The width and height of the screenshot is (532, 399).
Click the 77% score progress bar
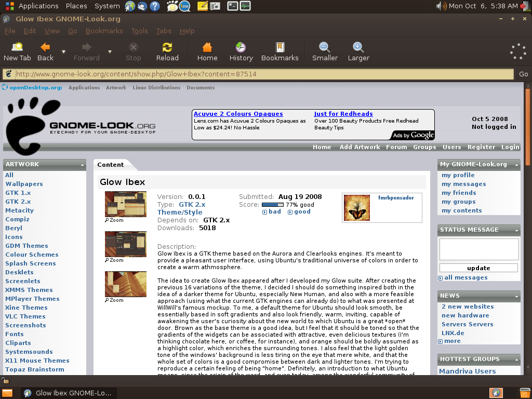coord(272,205)
